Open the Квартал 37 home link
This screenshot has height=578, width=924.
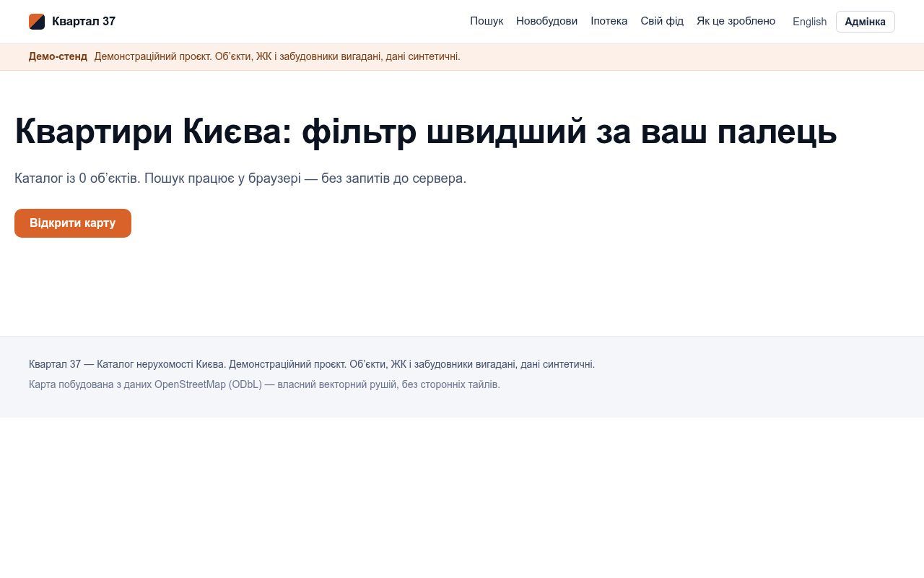72,22
